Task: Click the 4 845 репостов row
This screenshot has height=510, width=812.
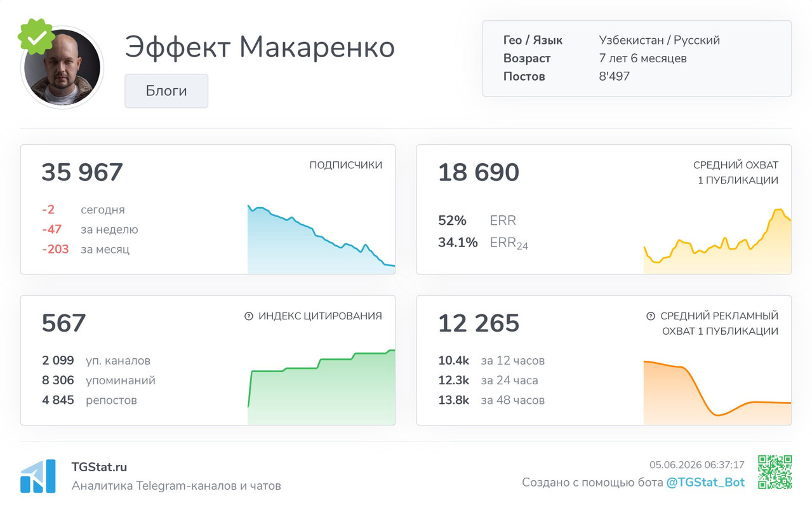Action: click(90, 400)
